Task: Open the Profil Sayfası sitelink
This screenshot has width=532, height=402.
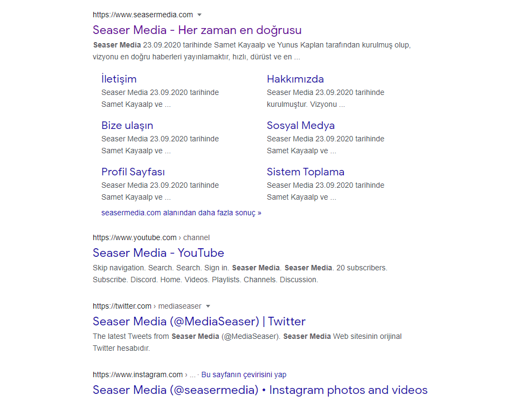Action: pos(133,172)
